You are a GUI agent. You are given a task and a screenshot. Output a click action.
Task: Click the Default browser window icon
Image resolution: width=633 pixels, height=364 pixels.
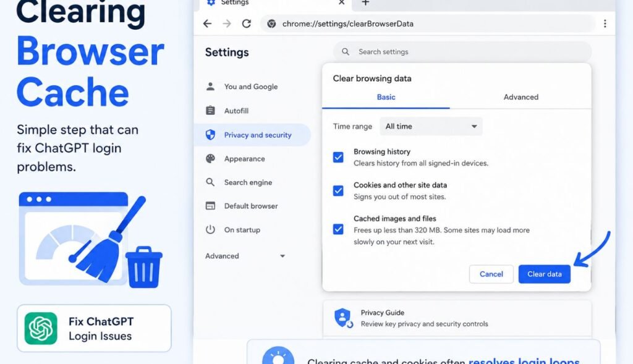pos(210,206)
